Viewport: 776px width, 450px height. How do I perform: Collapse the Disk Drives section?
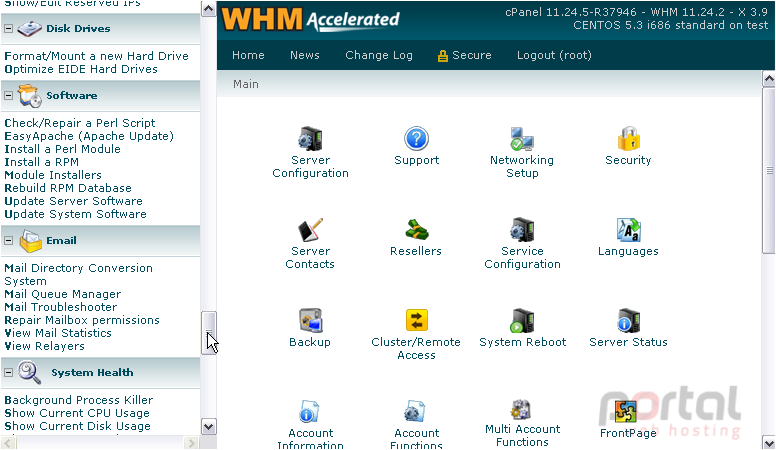pos(8,29)
